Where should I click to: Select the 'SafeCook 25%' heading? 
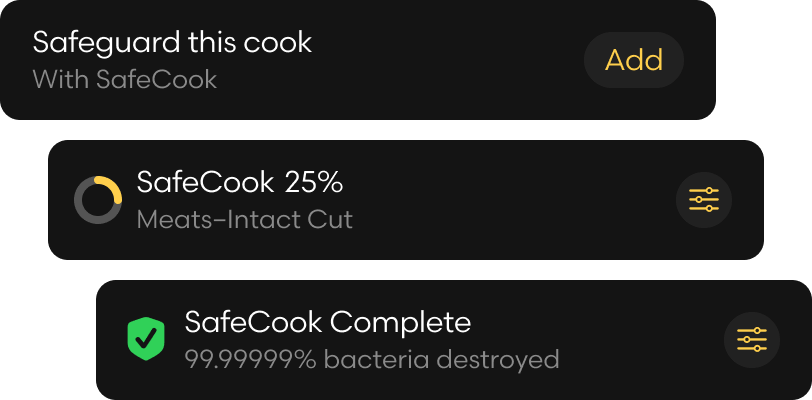tap(240, 182)
